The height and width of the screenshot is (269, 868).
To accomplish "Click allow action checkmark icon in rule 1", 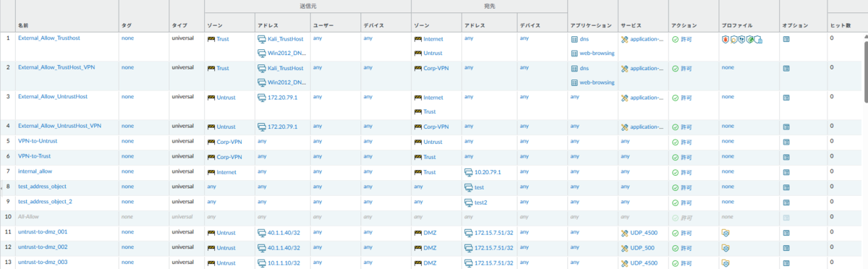I will point(676,39).
